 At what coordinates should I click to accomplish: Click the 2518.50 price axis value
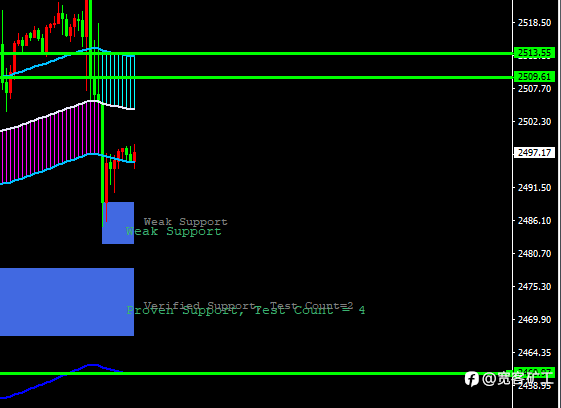535,23
